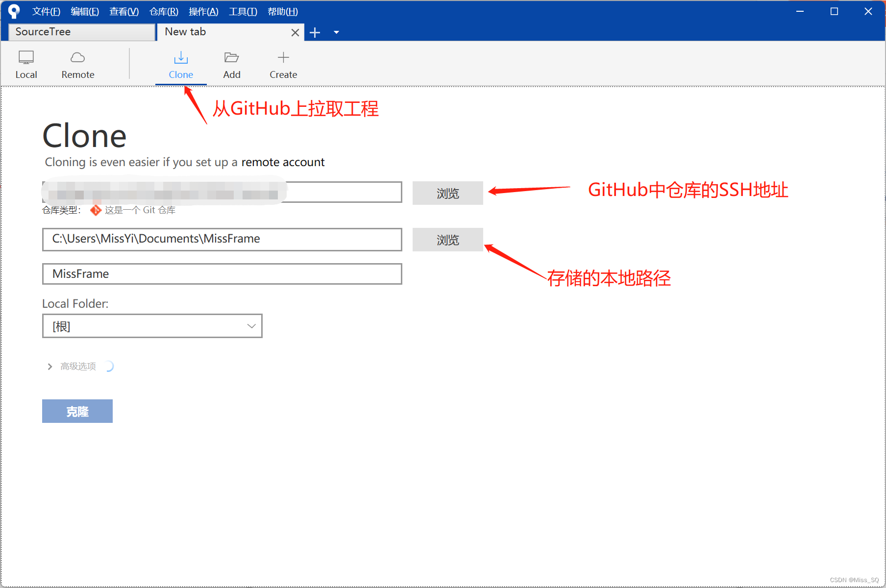Screen dimensions: 886x588
Task: Open the Remote repositories icon
Action: click(77, 64)
